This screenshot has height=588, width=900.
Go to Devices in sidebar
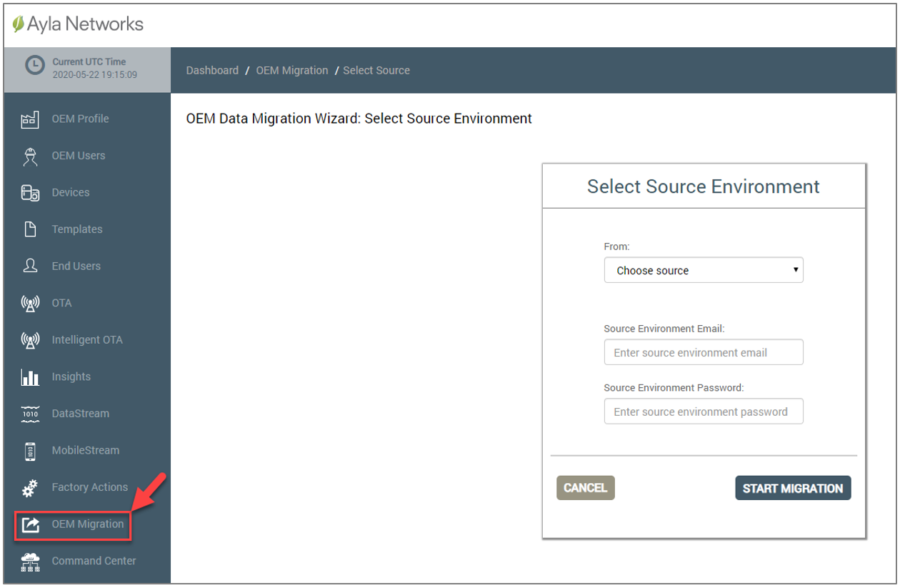(x=71, y=192)
